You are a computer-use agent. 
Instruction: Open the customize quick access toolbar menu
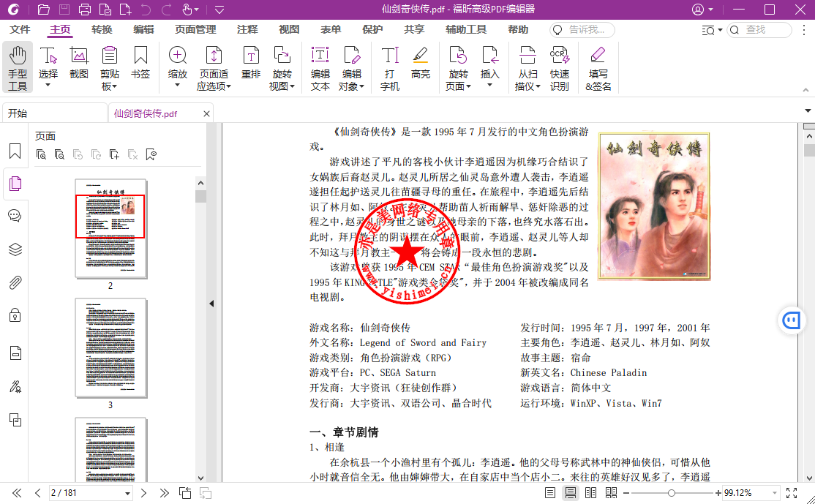219,10
